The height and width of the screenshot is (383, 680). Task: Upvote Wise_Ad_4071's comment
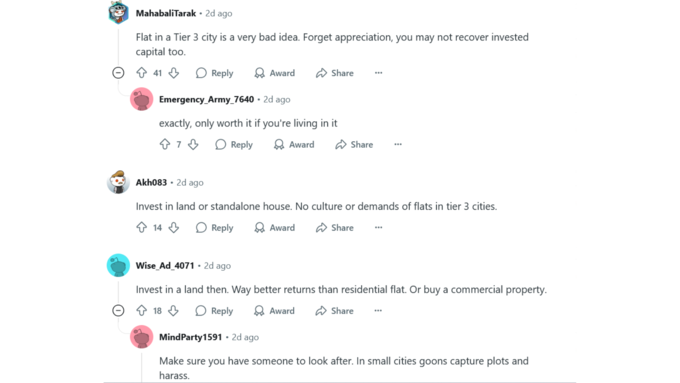pyautogui.click(x=141, y=311)
